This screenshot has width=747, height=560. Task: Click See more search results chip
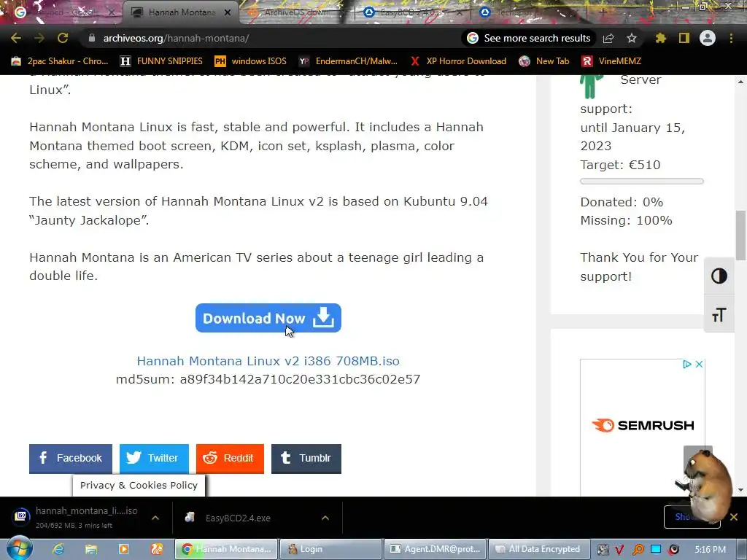tap(529, 38)
